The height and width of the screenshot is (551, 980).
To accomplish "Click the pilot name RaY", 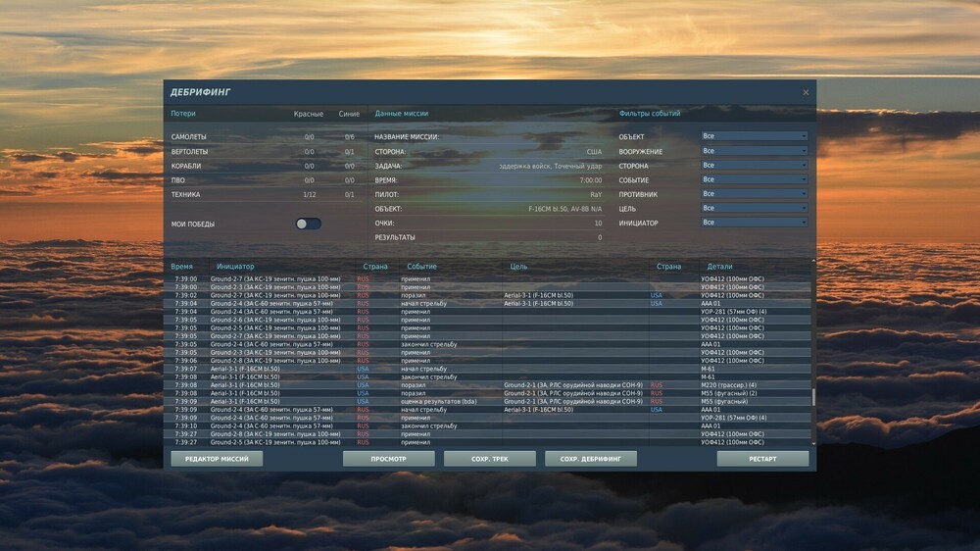I will pos(596,194).
